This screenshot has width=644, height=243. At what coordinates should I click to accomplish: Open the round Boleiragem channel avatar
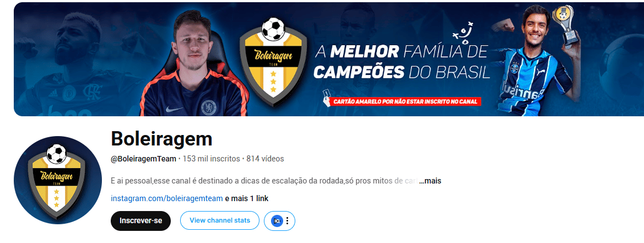point(58,180)
